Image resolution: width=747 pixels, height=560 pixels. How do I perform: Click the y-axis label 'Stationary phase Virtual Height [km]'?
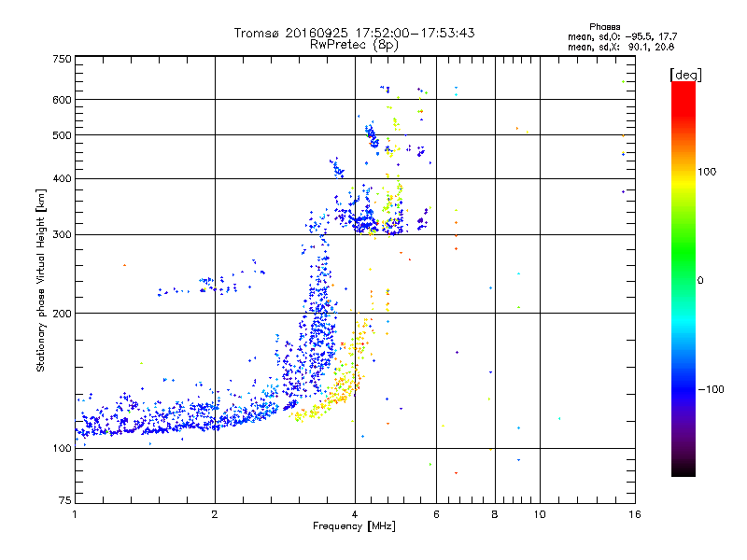[40, 281]
